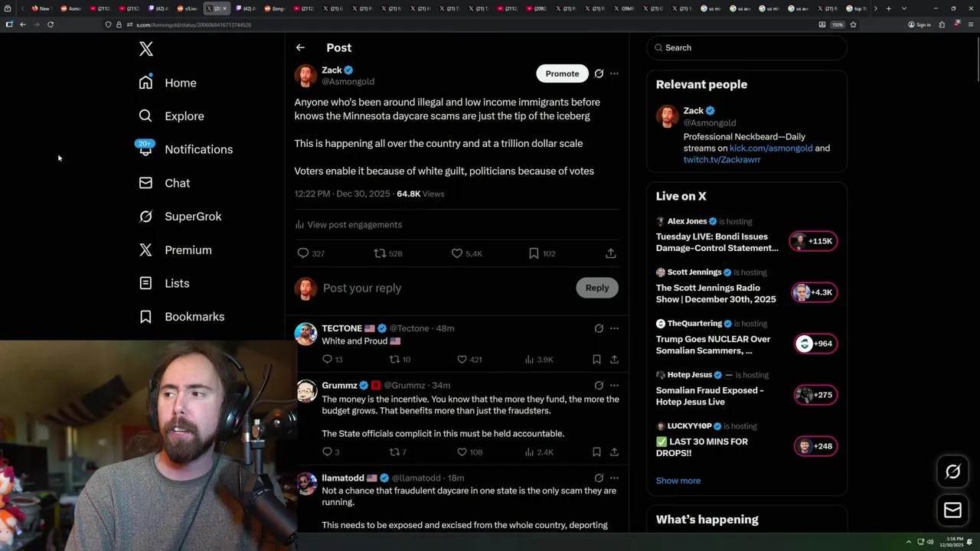
Task: Open floating messages button
Action: pyautogui.click(x=953, y=510)
